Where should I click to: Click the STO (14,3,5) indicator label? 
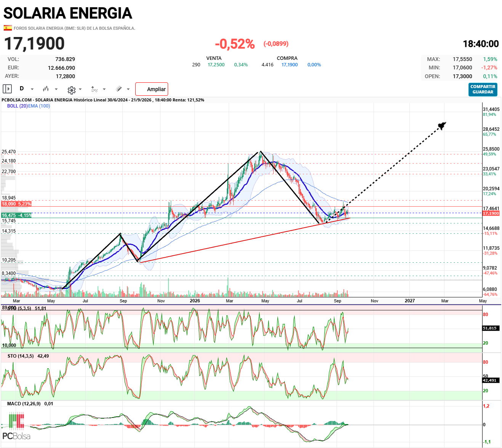(x=21, y=356)
